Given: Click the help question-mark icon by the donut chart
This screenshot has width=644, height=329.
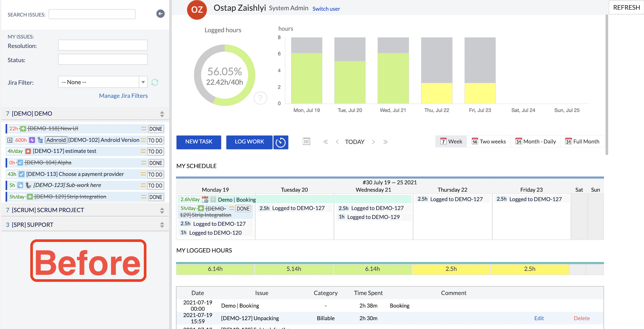Looking at the screenshot, I should tap(260, 98).
